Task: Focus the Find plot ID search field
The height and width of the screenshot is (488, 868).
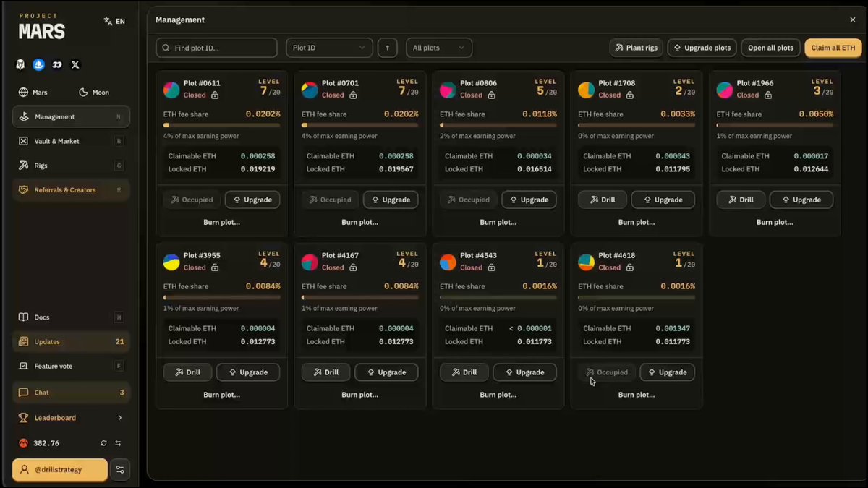Action: 216,48
